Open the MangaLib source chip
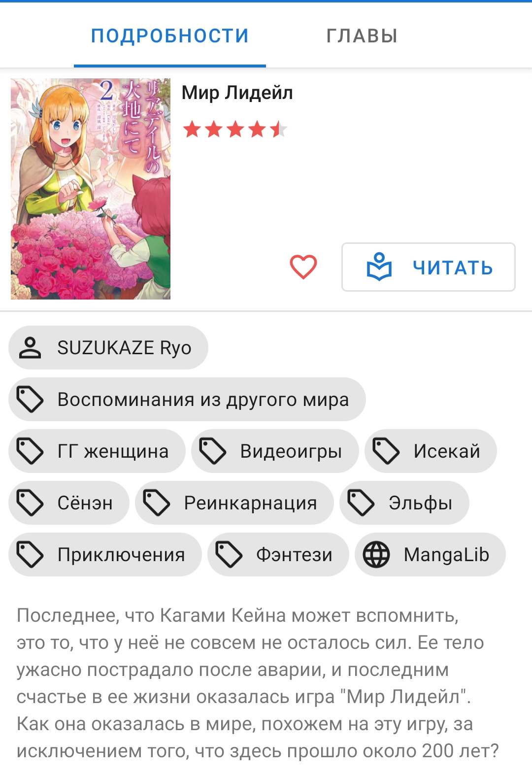This screenshot has width=532, height=772. click(430, 555)
